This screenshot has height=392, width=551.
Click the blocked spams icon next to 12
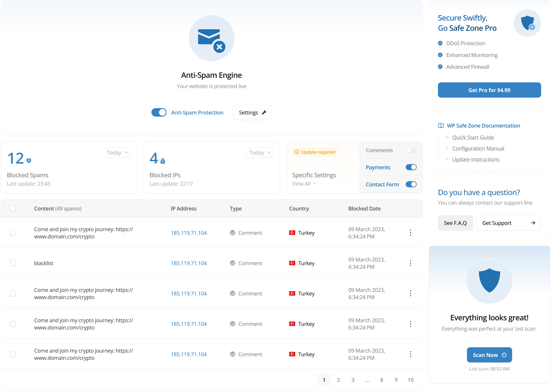[29, 161]
